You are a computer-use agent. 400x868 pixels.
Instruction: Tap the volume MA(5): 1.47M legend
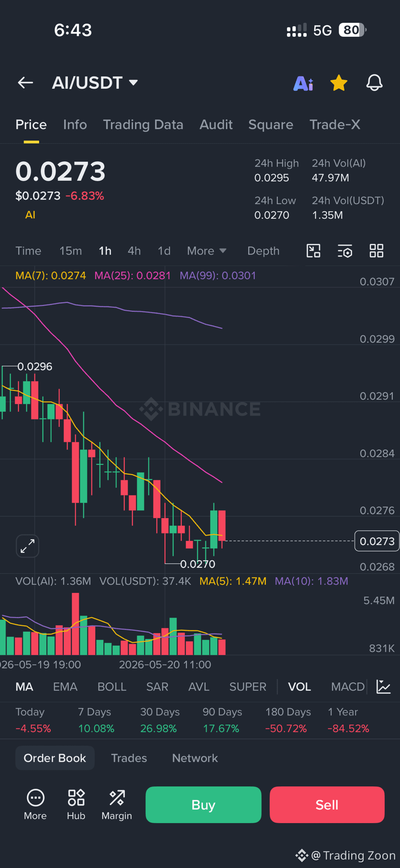tap(233, 581)
